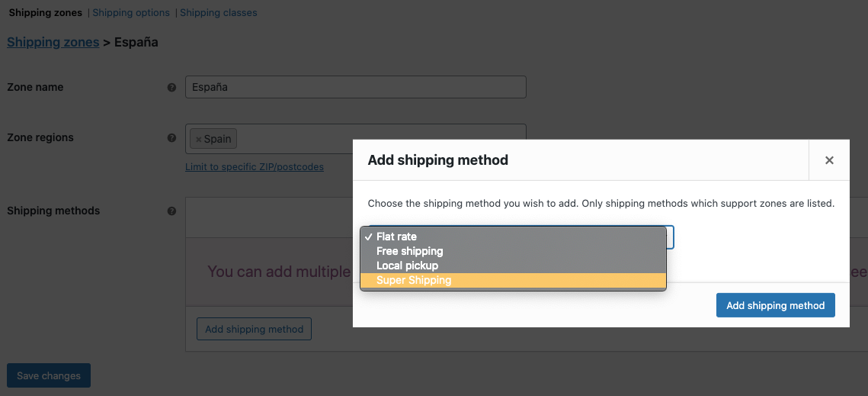Click the Zone name help icon
868x396 pixels.
coord(171,87)
